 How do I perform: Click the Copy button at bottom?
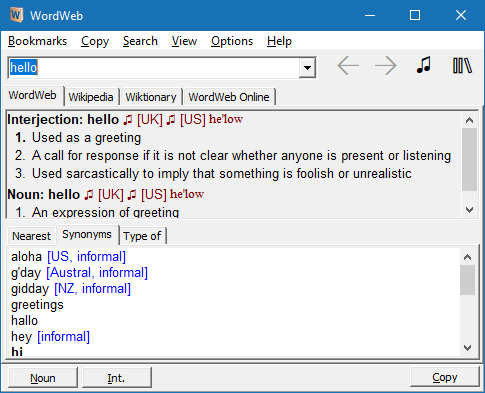445,377
